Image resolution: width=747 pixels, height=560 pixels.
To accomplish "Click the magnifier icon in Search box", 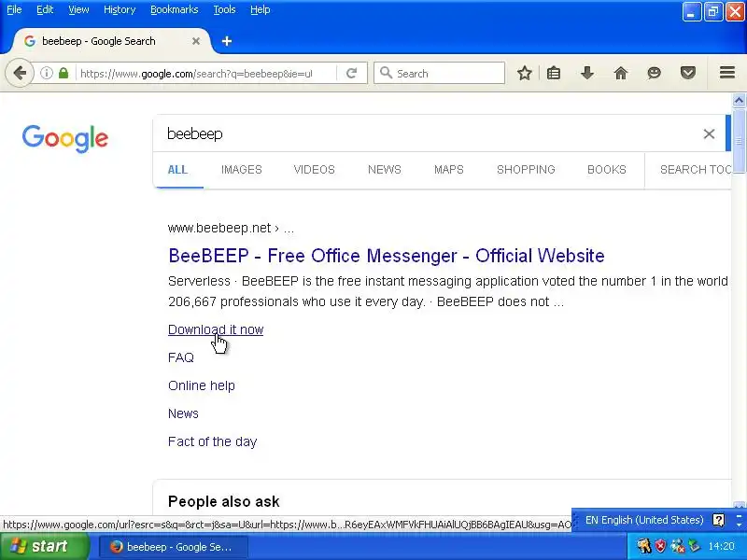I will (386, 73).
